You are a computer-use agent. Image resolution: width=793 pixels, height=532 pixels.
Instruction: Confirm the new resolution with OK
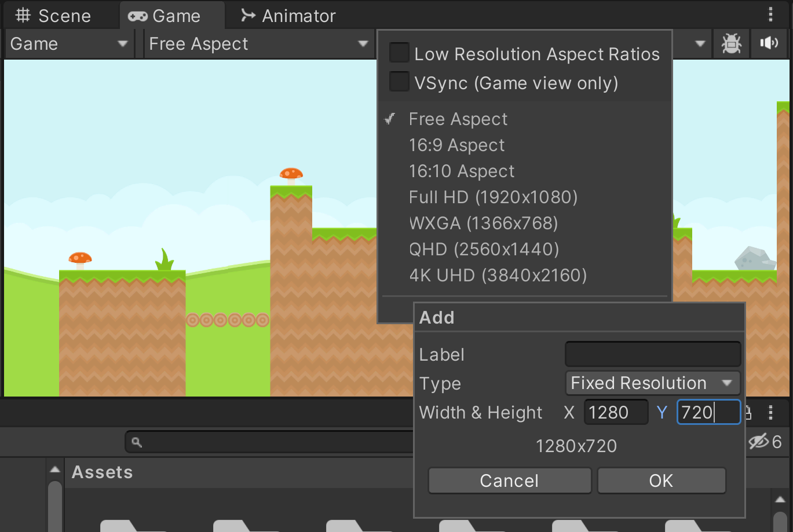(x=662, y=480)
